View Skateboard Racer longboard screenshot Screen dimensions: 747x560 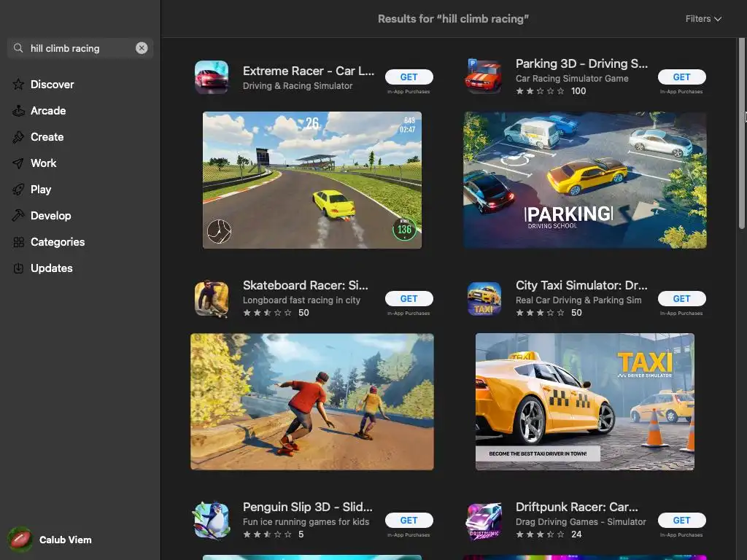(312, 402)
